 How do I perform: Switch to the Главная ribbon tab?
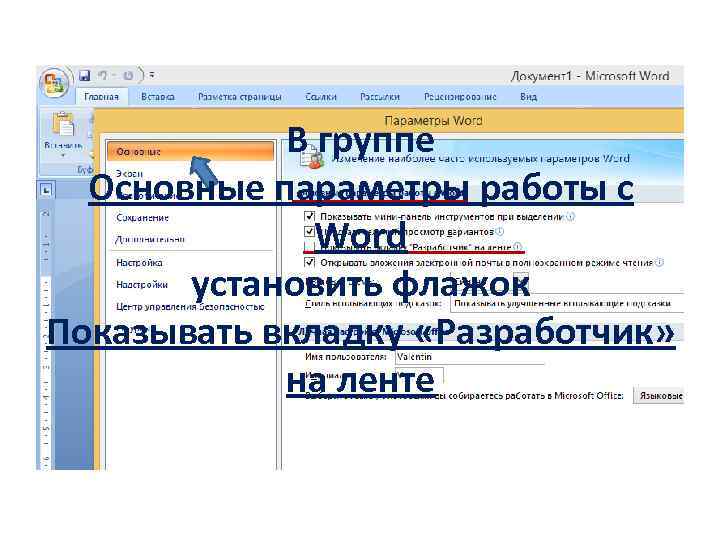pos(101,97)
